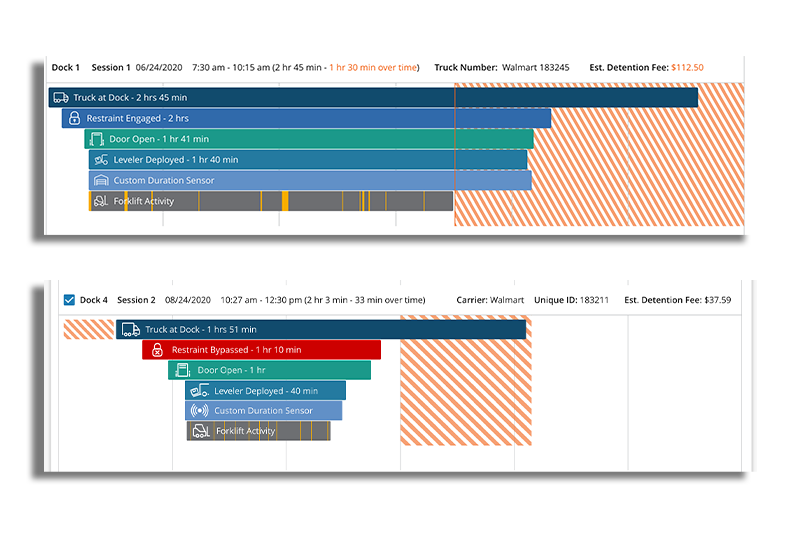
Task: Click the Session 1 label in Dock 1 header
Action: [111, 68]
